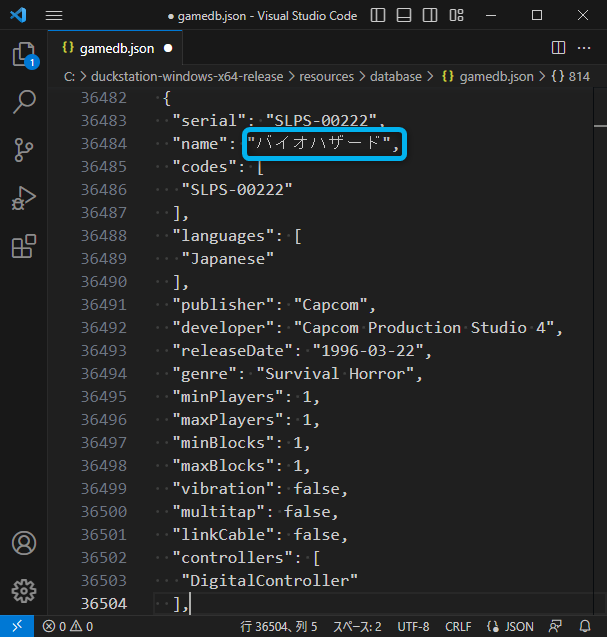The height and width of the screenshot is (637, 607).
Task: Open the Accounts menu icon
Action: coord(24,543)
